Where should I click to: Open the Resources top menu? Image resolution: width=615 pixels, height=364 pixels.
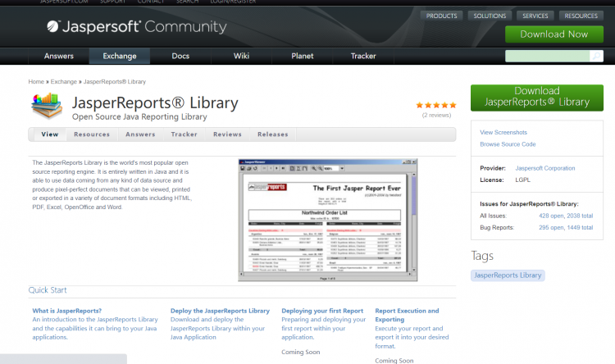(581, 16)
